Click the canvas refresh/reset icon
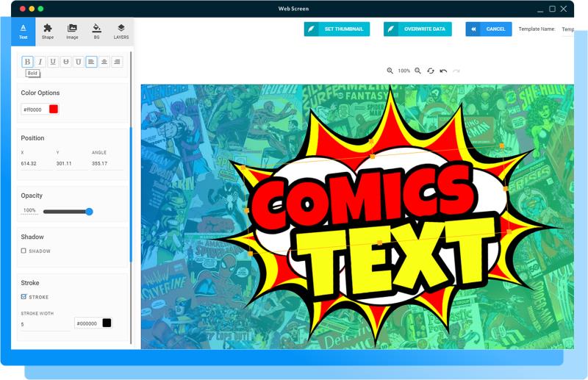Image resolution: width=588 pixels, height=380 pixels. pyautogui.click(x=431, y=71)
